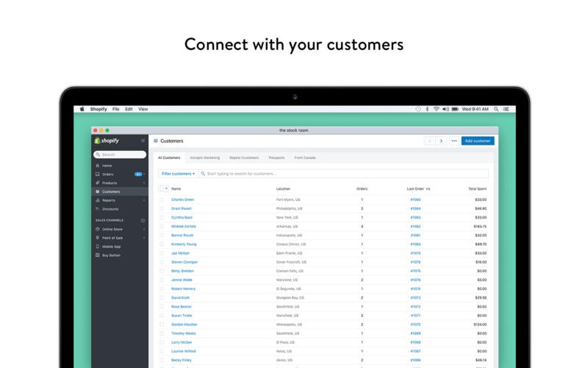Switch to the Repeat Customers tab
Viewport: 588px width, 368px height.
pos(244,158)
